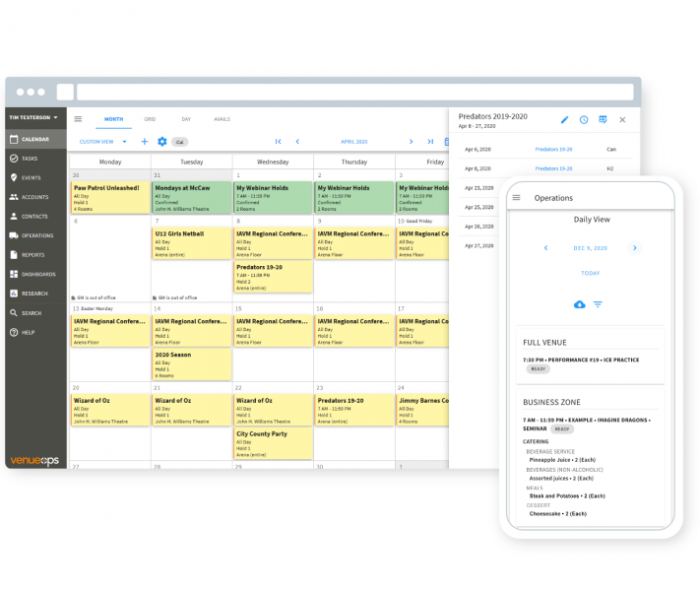
Task: Click the Today button in Operations daily view
Action: click(590, 273)
